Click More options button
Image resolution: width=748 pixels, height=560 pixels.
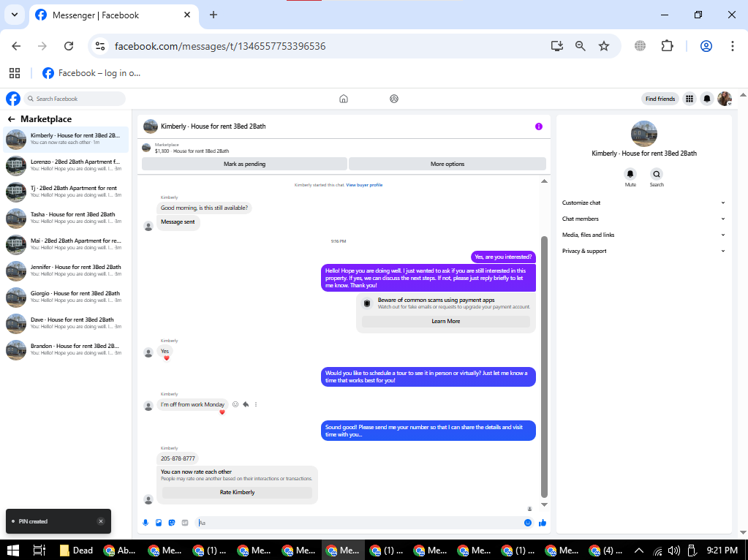[x=447, y=164]
